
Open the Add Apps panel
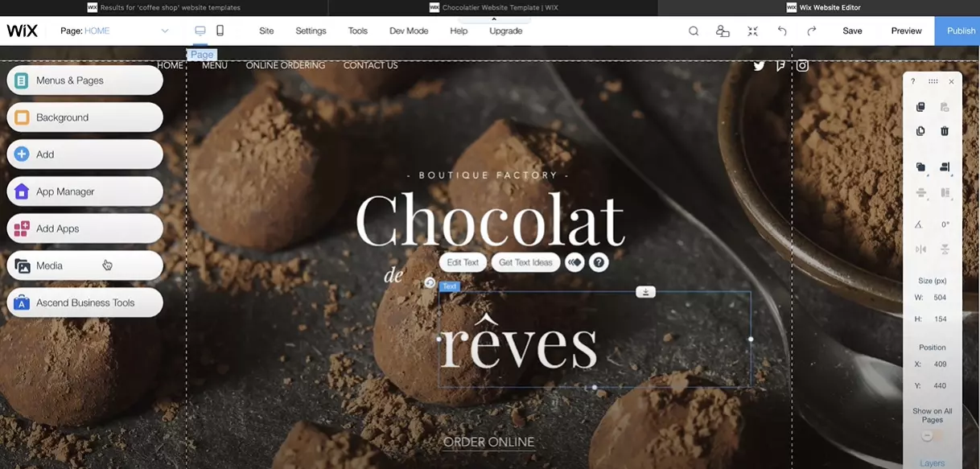tap(84, 228)
